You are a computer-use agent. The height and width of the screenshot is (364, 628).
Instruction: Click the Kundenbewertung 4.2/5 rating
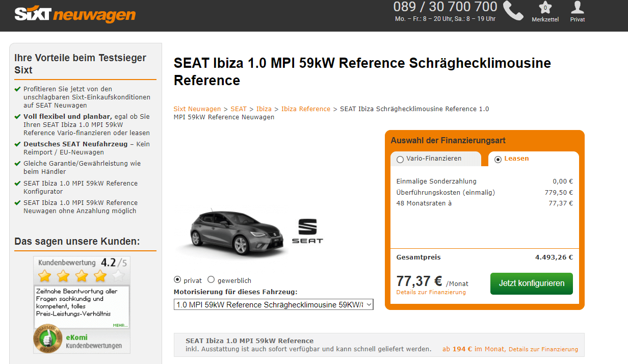[x=82, y=263]
